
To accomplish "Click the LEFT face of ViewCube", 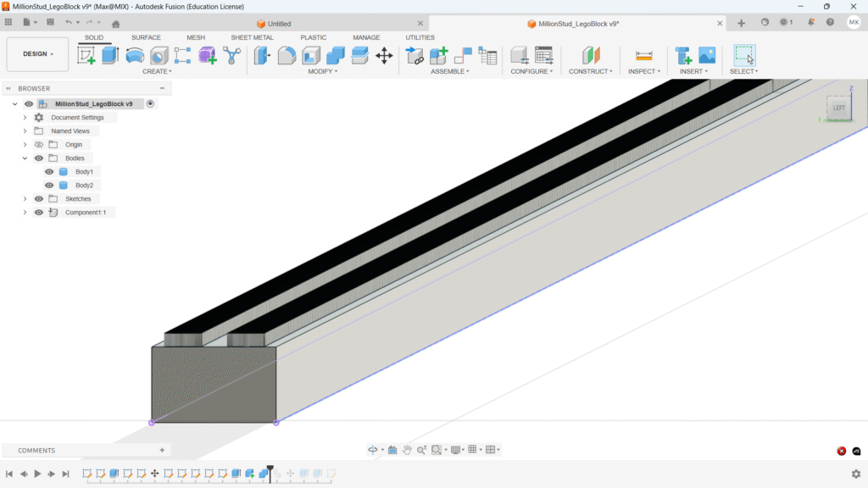I will (838, 108).
